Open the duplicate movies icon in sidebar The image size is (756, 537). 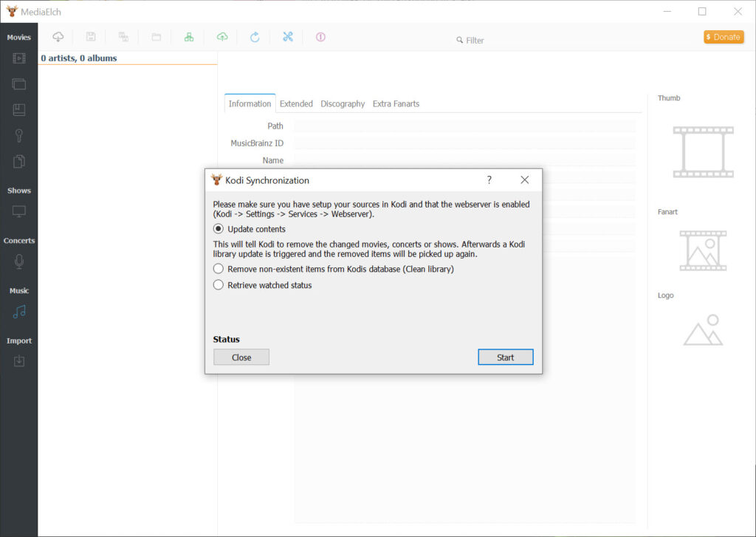coord(18,161)
